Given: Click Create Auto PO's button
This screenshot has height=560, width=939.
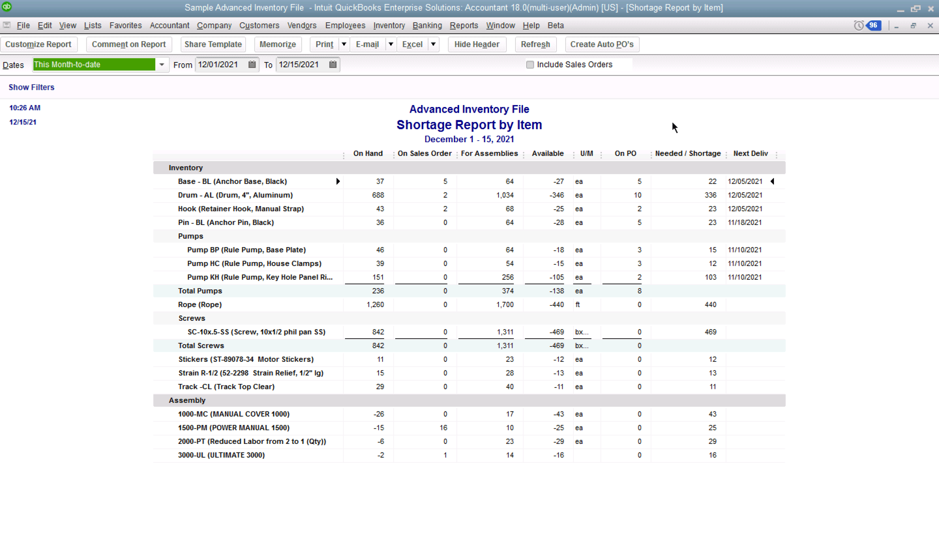Looking at the screenshot, I should [x=601, y=44].
